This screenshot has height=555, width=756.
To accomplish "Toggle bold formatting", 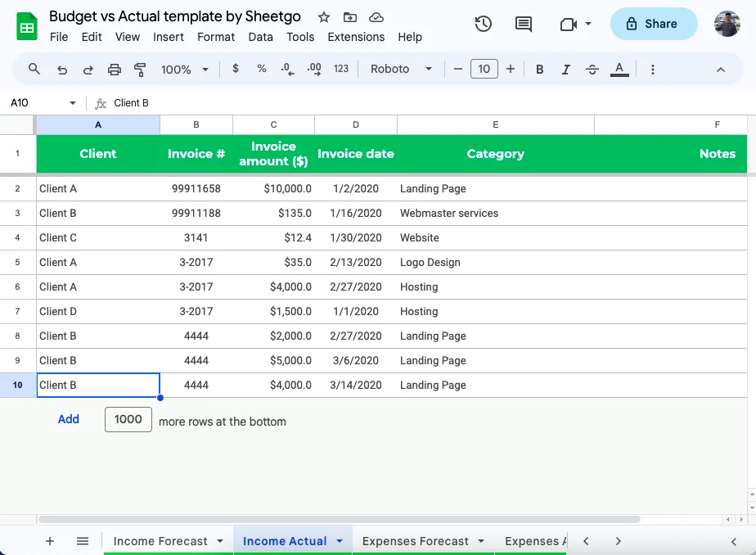I will [x=540, y=70].
